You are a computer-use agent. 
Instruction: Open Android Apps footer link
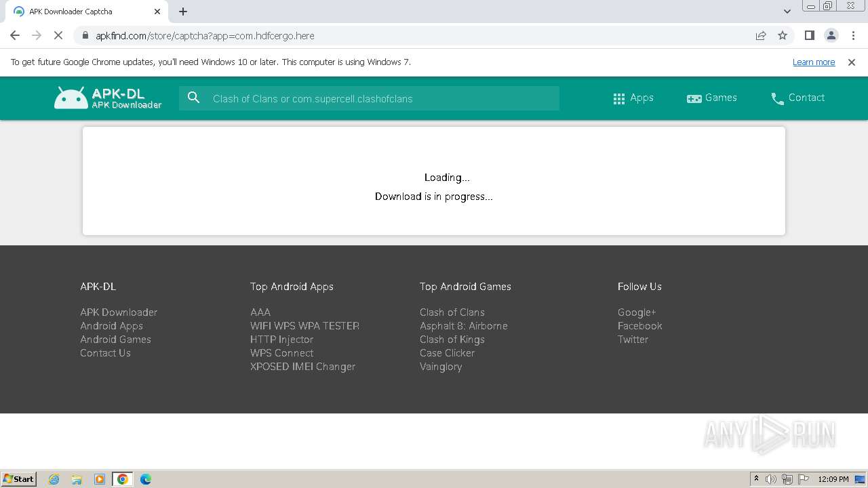tap(111, 326)
